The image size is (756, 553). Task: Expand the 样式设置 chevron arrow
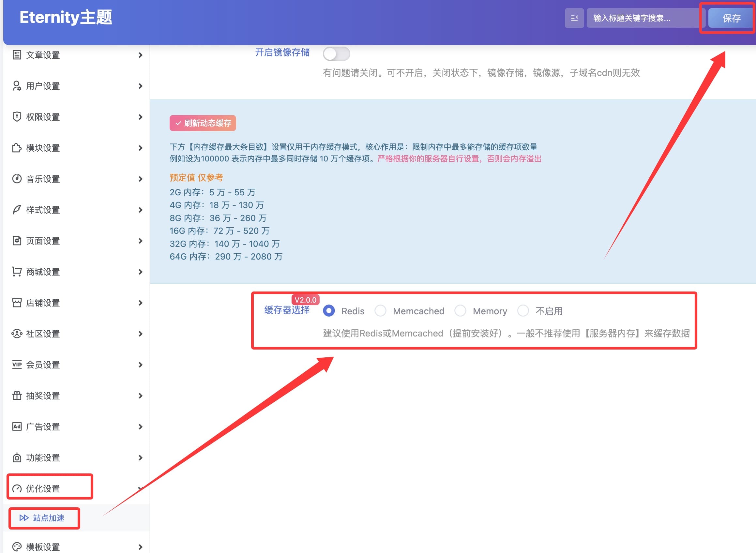(141, 210)
